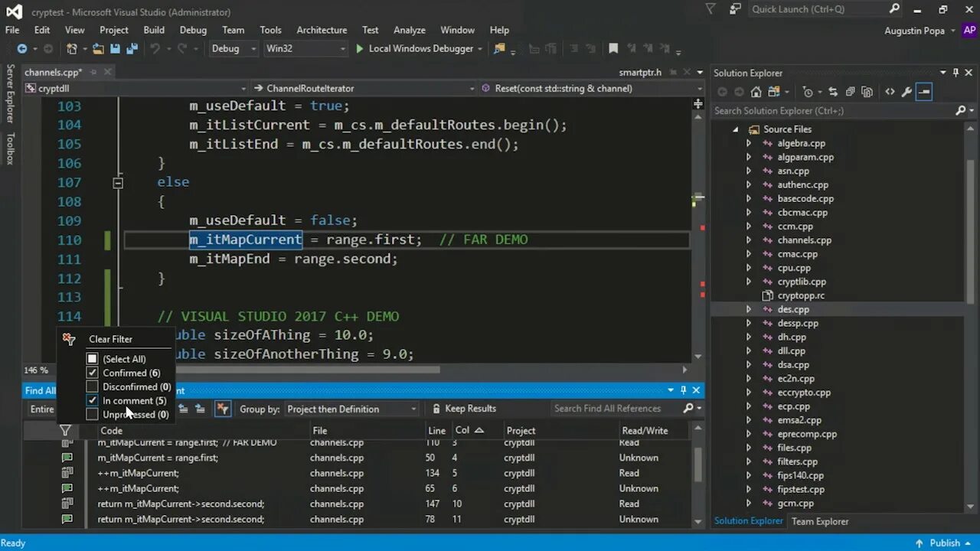Open the Server Explorer side tab
The width and height of the screenshot is (980, 551).
10,93
